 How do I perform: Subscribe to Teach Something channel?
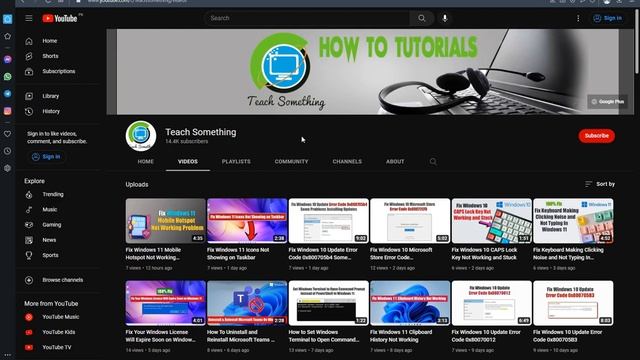596,136
